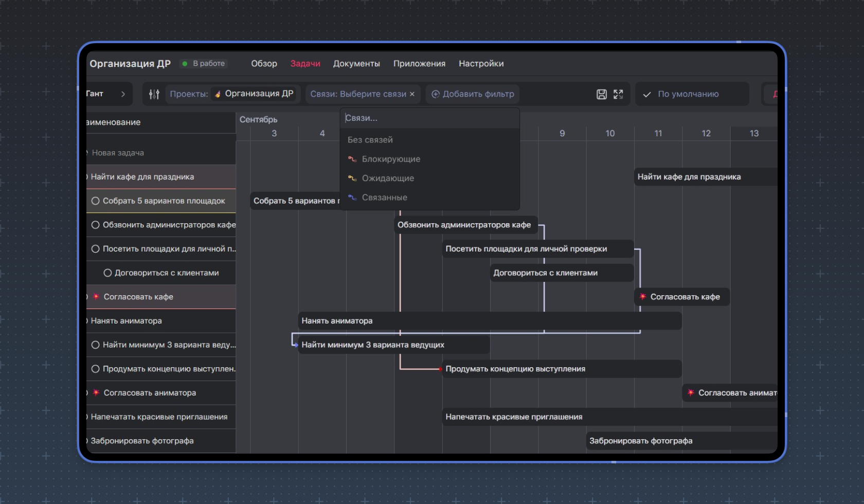The height and width of the screenshot is (504, 864).
Task: Click the save view floppy disk icon
Action: 601,94
